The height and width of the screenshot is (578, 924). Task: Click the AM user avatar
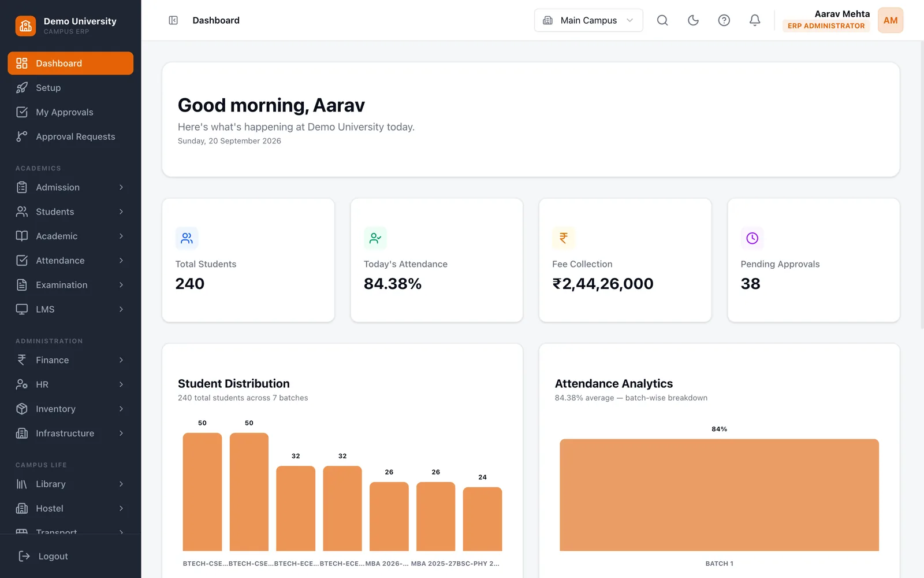891,20
